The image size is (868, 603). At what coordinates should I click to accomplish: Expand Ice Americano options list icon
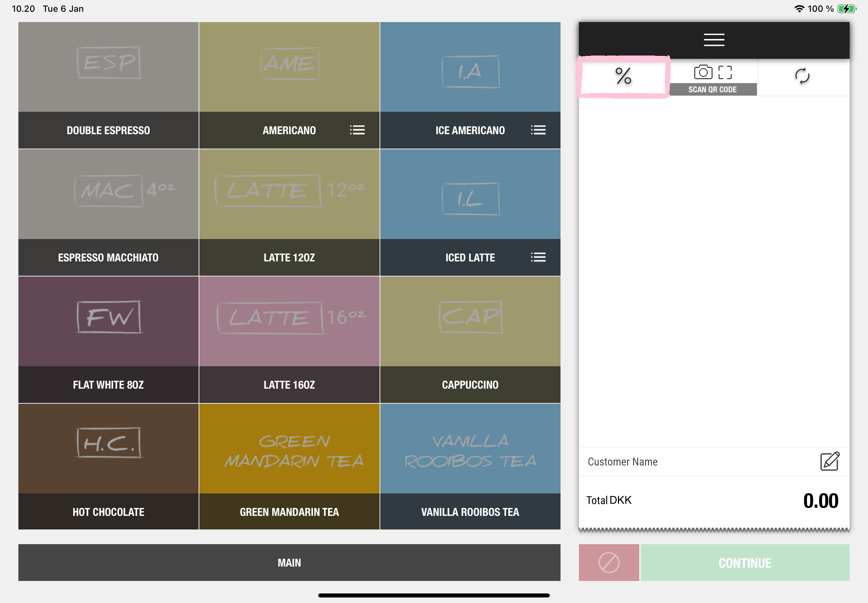click(x=538, y=130)
